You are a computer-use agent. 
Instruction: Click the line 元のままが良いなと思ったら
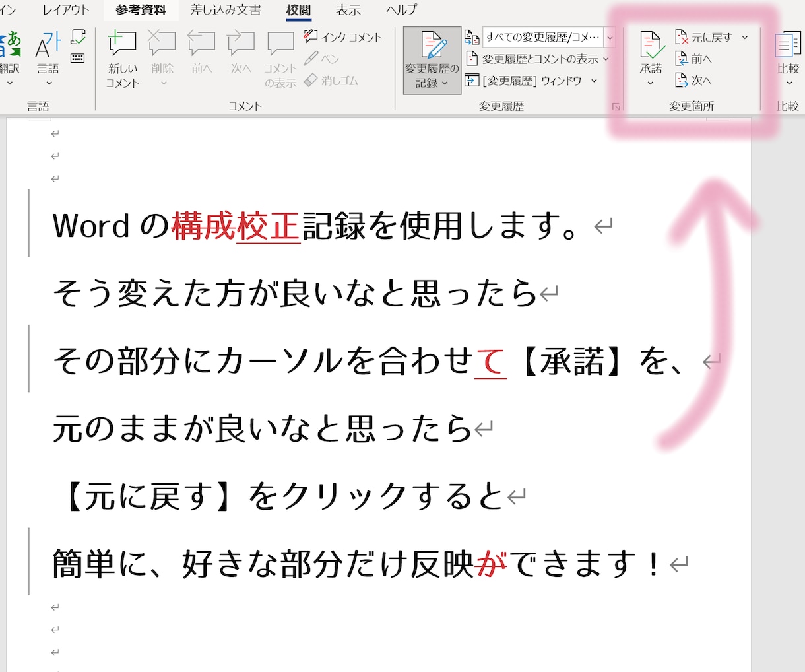pyautogui.click(x=263, y=428)
